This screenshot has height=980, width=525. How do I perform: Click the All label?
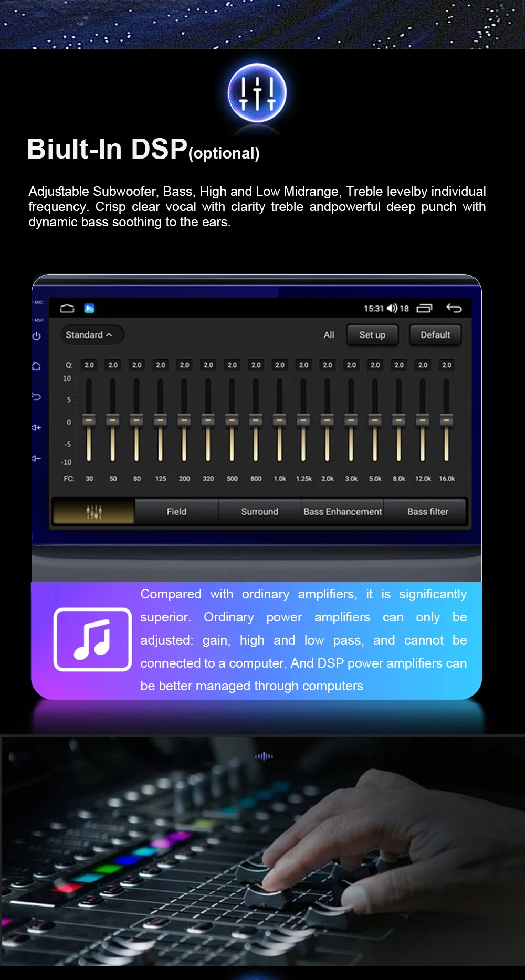click(x=329, y=335)
